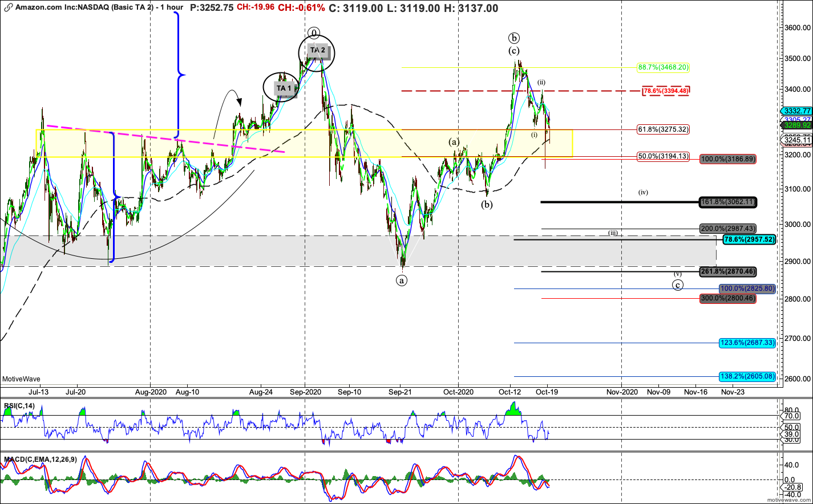This screenshot has width=813, height=504.
Task: Select the 161.8%(3062.11) extension label
Action: (728, 202)
